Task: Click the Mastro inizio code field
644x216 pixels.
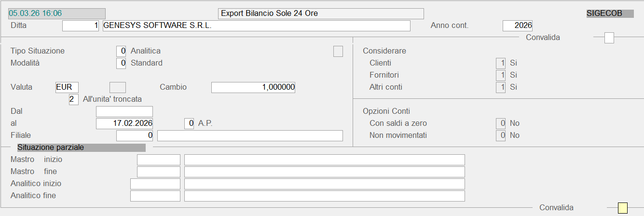Action: coord(158,160)
